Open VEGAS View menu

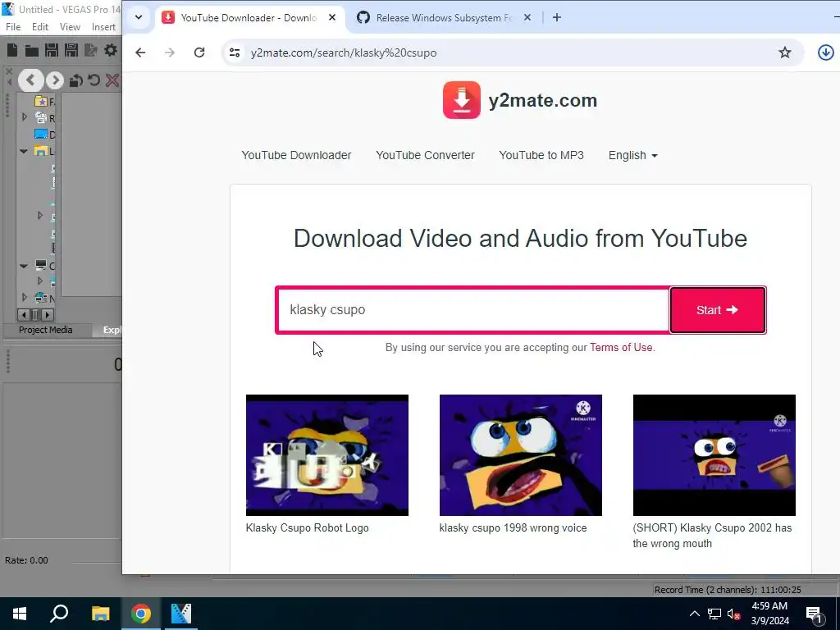71,27
